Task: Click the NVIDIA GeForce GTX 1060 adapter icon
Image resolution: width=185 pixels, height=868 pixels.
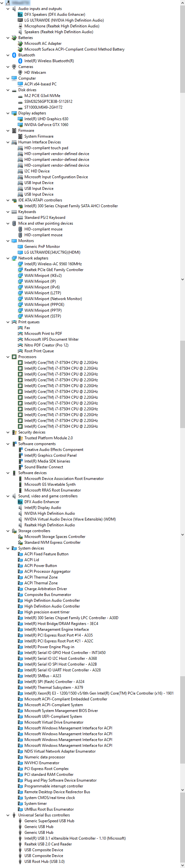Action: click(20, 125)
